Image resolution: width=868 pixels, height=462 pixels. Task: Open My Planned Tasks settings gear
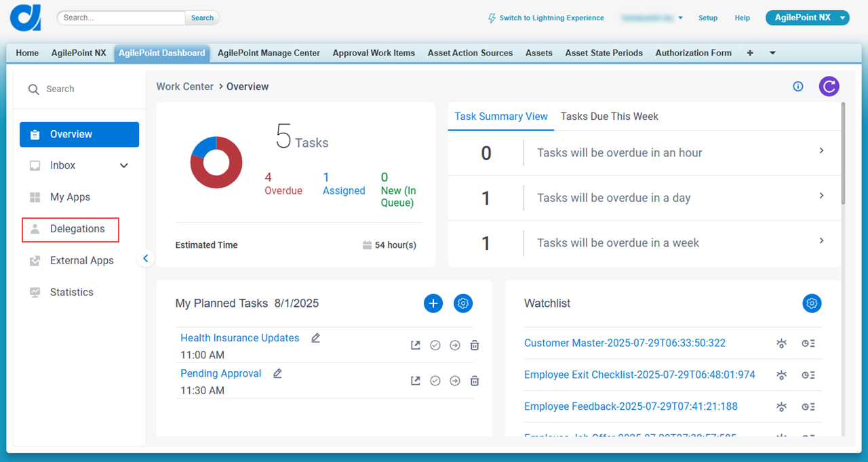click(x=463, y=303)
